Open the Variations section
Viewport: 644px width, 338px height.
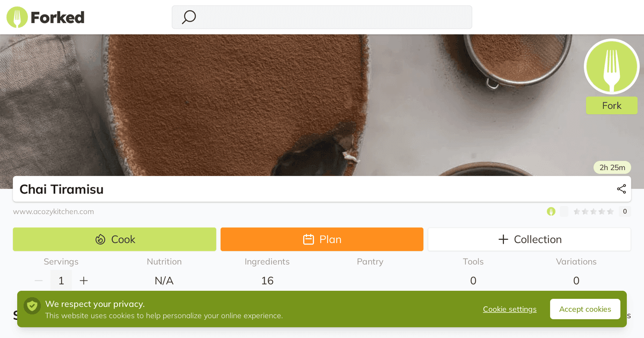(576, 271)
